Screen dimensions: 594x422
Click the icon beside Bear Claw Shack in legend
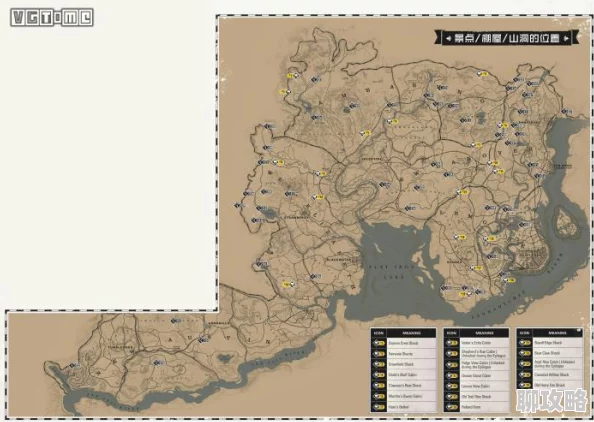(x=525, y=353)
